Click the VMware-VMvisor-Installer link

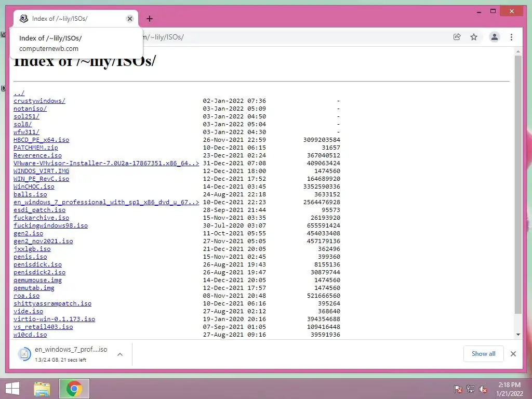click(x=106, y=163)
